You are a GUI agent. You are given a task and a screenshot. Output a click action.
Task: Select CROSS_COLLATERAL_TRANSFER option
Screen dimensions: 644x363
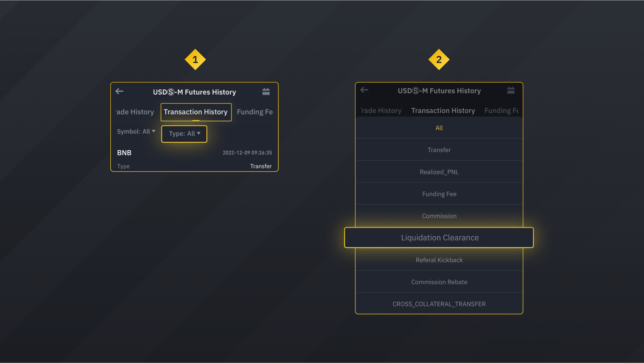point(439,304)
